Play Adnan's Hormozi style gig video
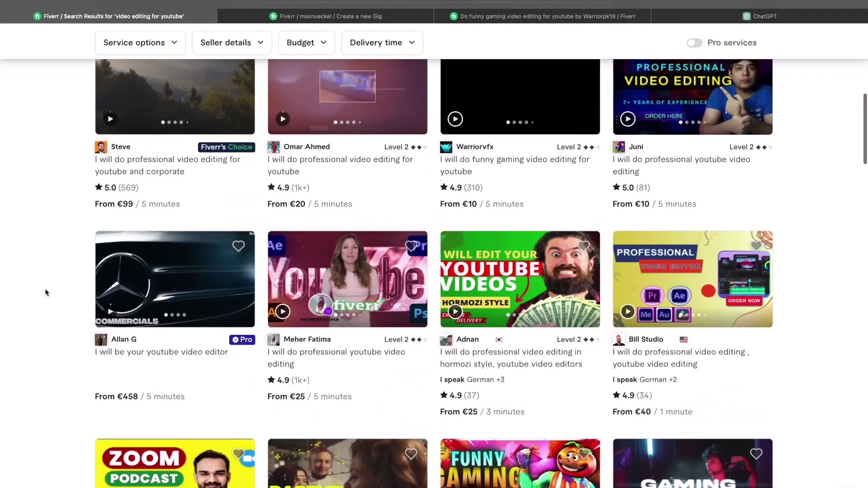 point(455,311)
